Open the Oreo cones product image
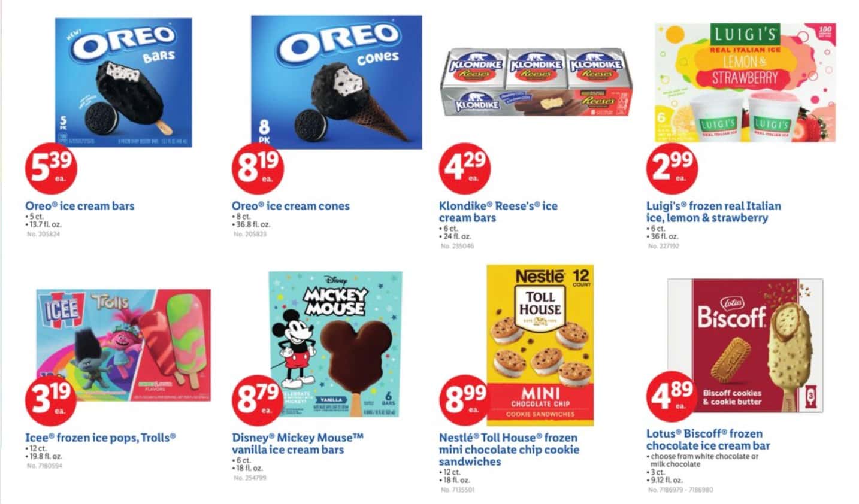The image size is (859, 504). [x=336, y=82]
